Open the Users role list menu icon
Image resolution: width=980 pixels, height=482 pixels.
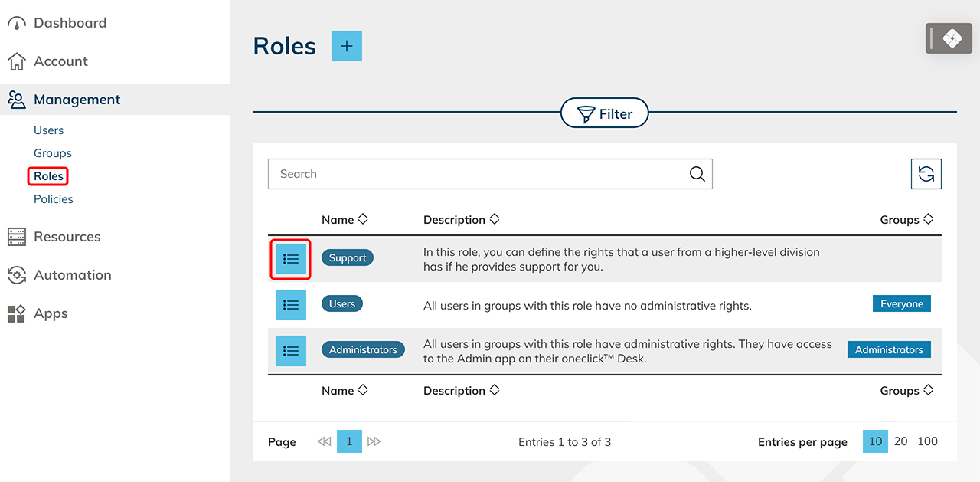(x=291, y=305)
